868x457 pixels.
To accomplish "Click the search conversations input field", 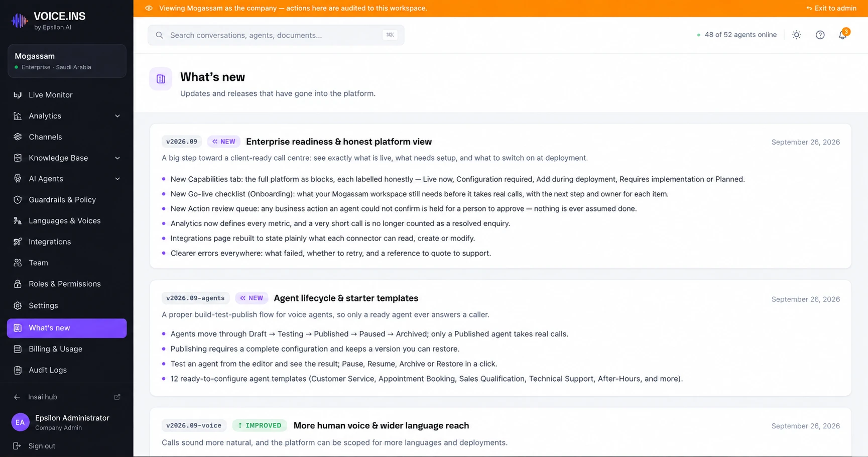I will click(x=276, y=35).
